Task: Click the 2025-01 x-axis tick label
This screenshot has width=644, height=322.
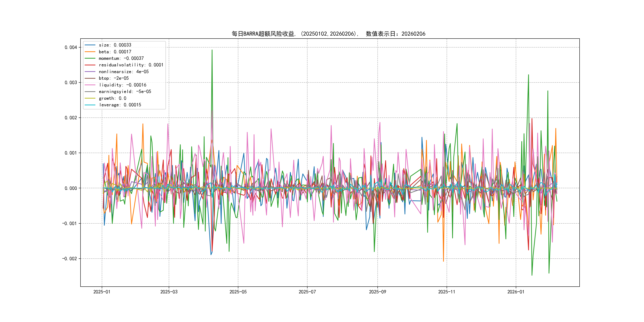Action: [102, 292]
